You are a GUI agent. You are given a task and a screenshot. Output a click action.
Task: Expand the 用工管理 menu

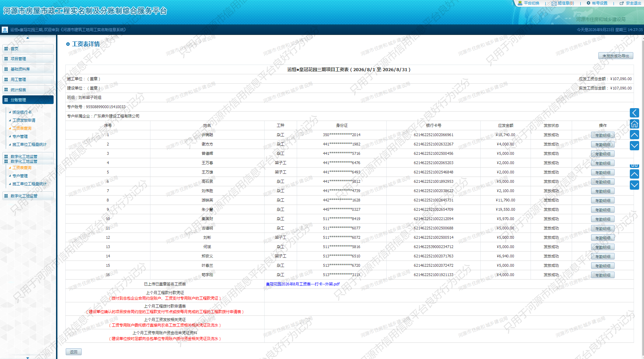[x=28, y=79]
